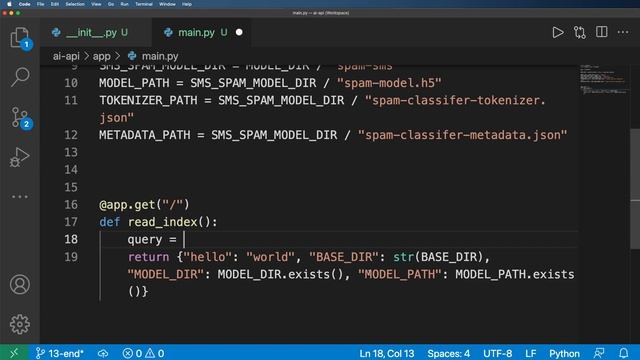The width and height of the screenshot is (640, 360).
Task: Place cursor on "spam-model.h5" string
Action: click(389, 83)
